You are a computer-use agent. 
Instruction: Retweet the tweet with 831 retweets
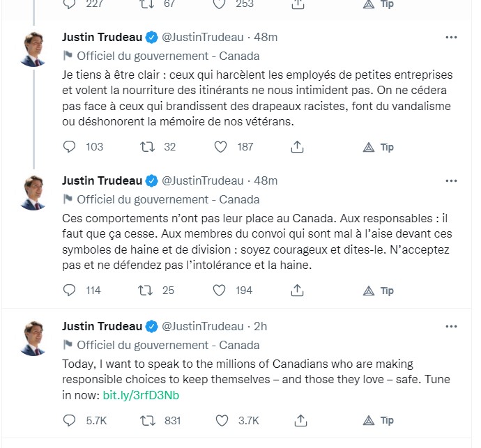pyautogui.click(x=146, y=420)
